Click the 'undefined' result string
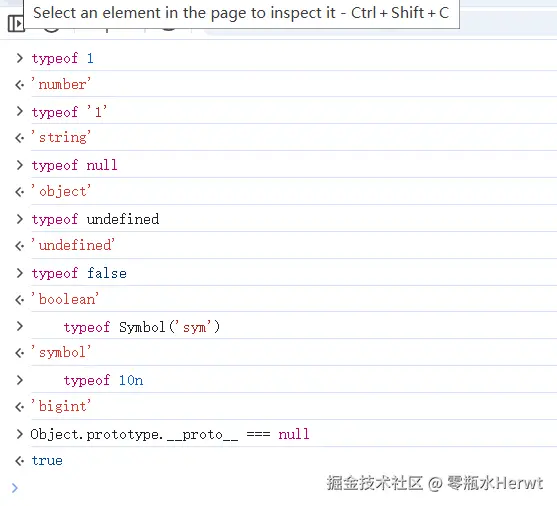This screenshot has width=557, height=506. (73, 245)
